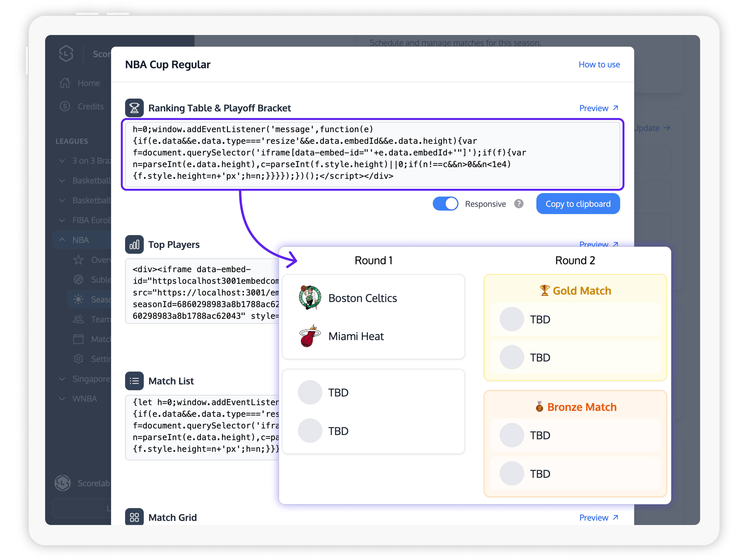This screenshot has width=747, height=560.
Task: Click the Boston Celtics team logo
Action: [x=310, y=298]
